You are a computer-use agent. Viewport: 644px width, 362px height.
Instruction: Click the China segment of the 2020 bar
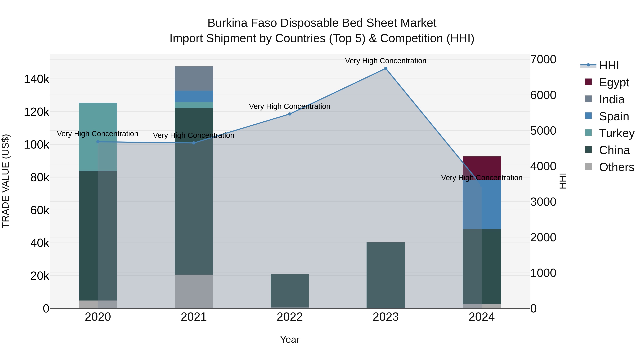point(98,236)
